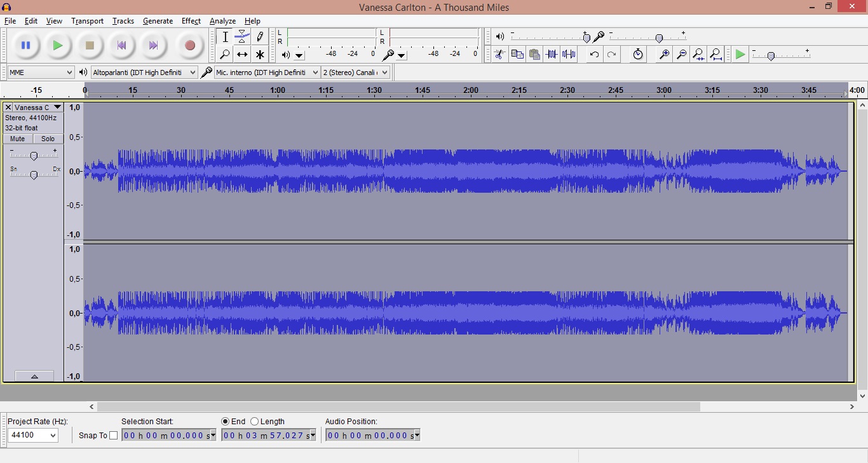
Task: Open the Tracks menu
Action: point(123,21)
